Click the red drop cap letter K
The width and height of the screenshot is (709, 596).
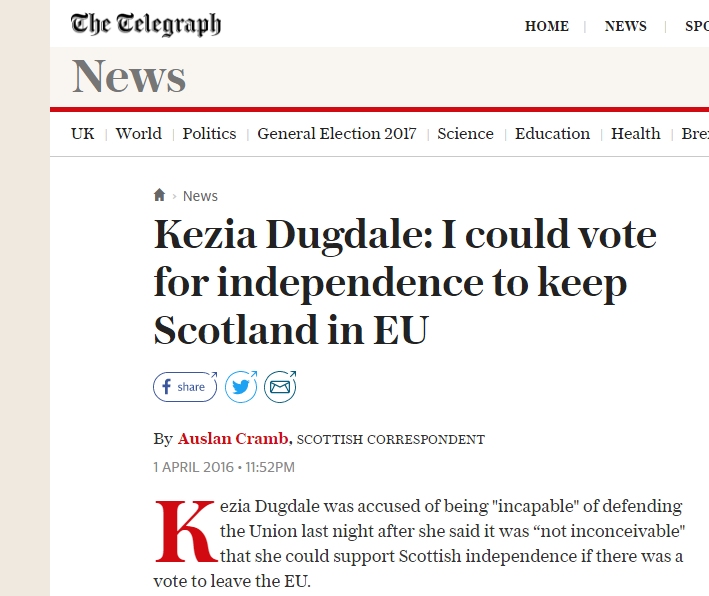click(x=185, y=531)
